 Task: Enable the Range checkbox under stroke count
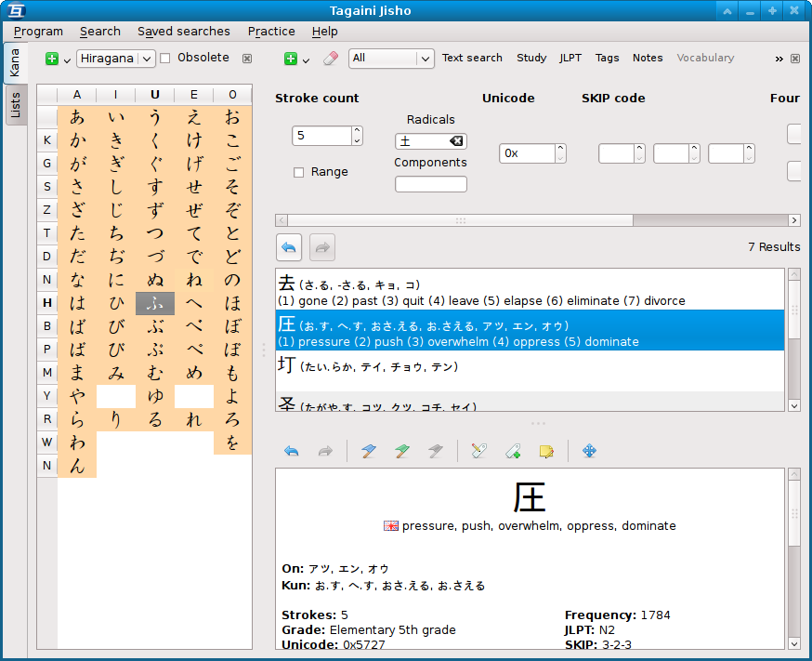299,172
